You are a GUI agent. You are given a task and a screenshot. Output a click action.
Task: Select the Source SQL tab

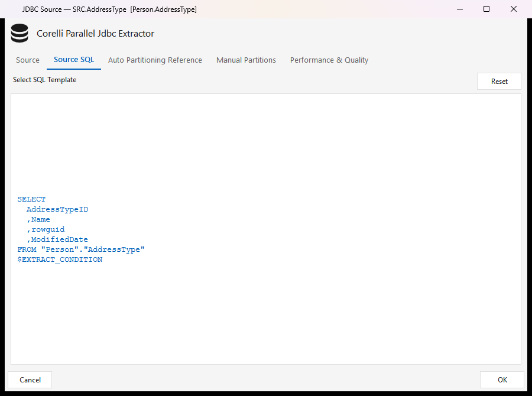click(74, 60)
